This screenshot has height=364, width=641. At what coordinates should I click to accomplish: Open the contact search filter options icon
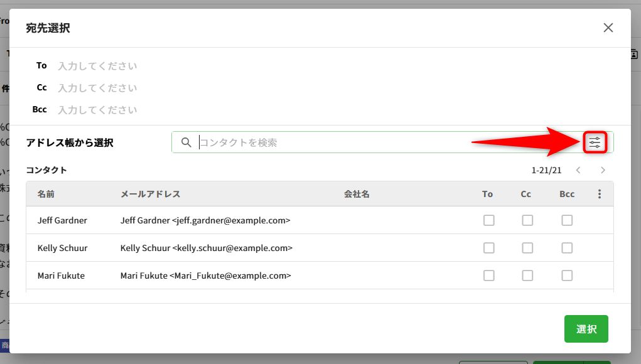(x=595, y=143)
